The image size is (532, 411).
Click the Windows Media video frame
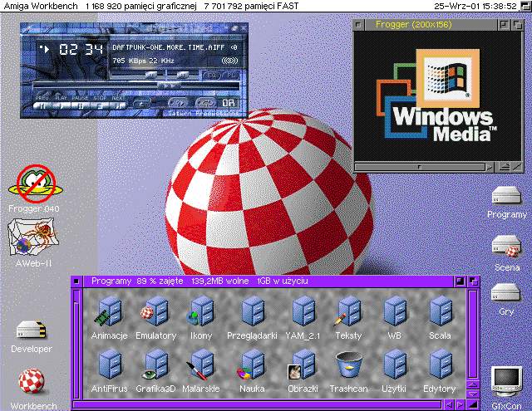[438, 95]
